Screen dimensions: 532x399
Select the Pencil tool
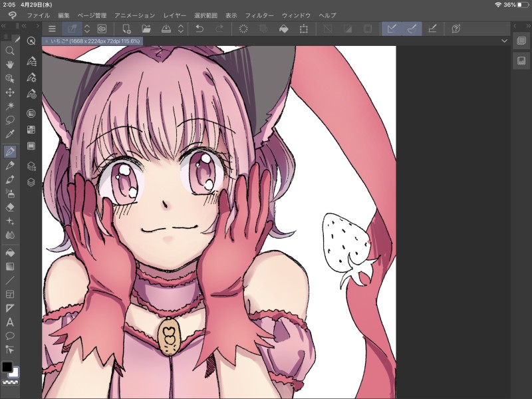click(x=10, y=166)
